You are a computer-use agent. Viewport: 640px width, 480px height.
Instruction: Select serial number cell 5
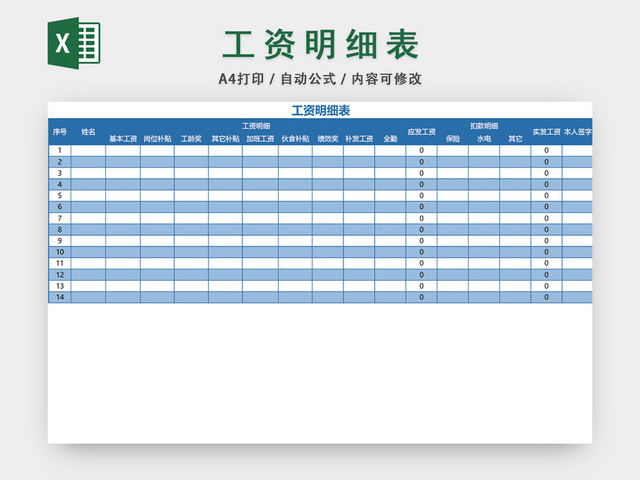[60, 196]
